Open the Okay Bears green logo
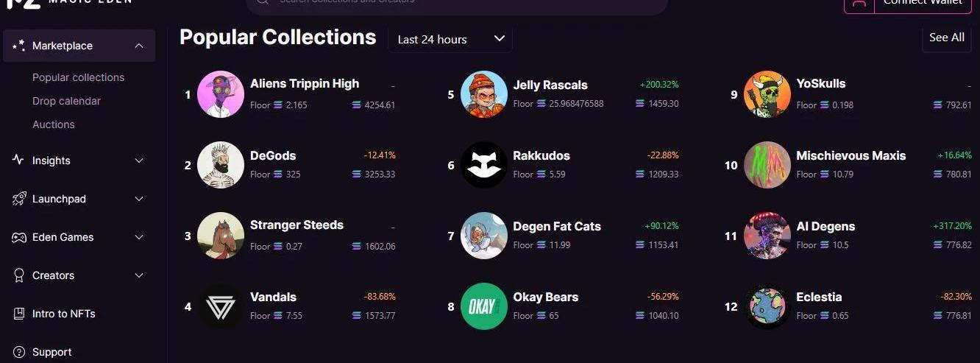Screen dimensions: 980x363 tap(483, 306)
